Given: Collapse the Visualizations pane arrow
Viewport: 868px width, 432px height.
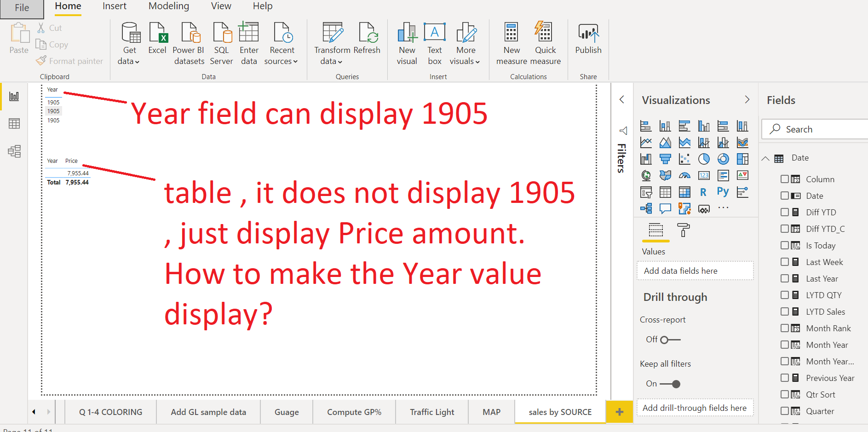Looking at the screenshot, I should 747,99.
